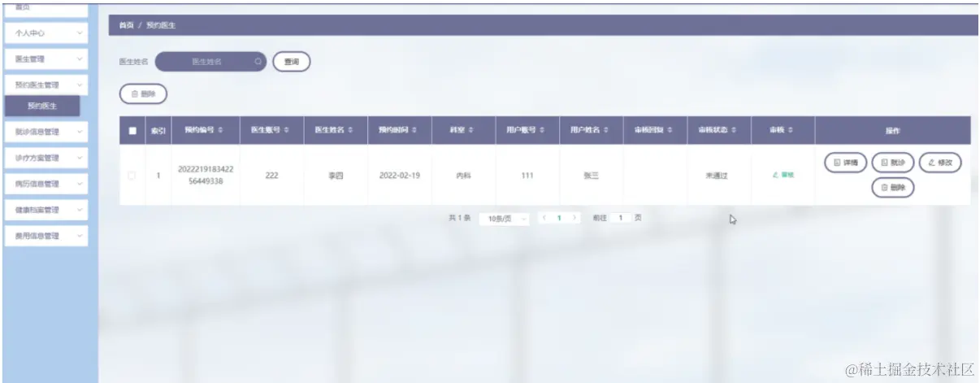Click 首页 in the breadcrumb
The width and height of the screenshot is (980, 383).
(126, 25)
